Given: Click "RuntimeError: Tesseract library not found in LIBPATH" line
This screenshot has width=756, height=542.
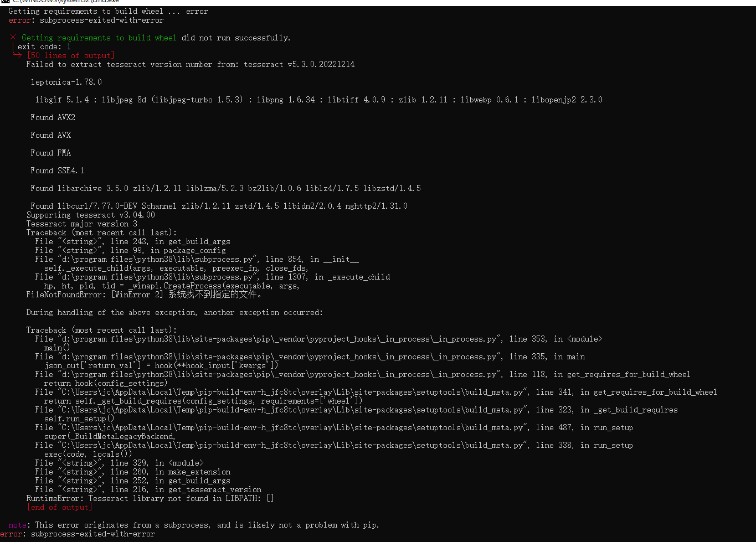Looking at the screenshot, I should click(x=150, y=498).
